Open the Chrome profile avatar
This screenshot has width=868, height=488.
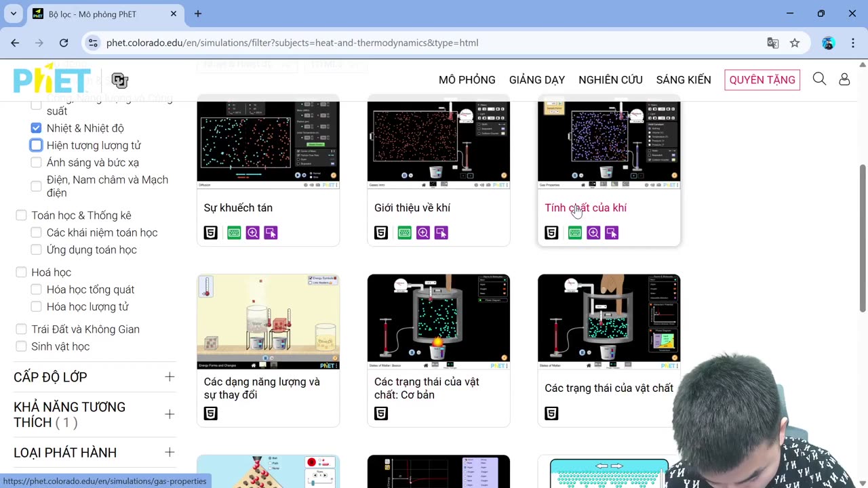(x=828, y=43)
